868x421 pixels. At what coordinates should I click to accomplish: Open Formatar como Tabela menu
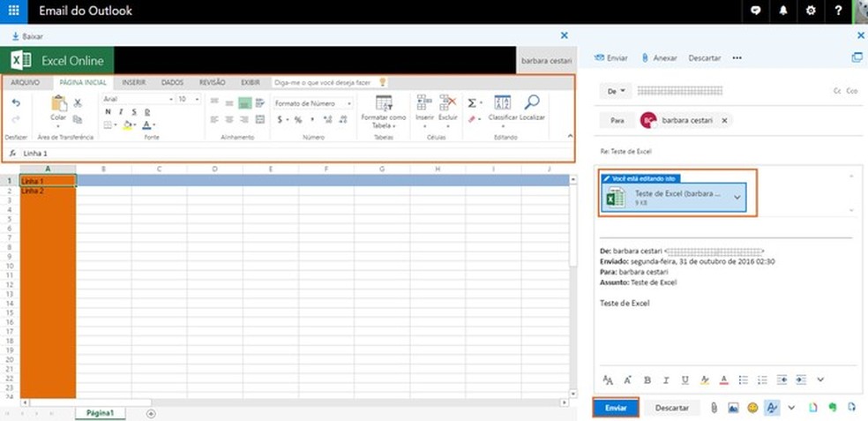[x=384, y=112]
